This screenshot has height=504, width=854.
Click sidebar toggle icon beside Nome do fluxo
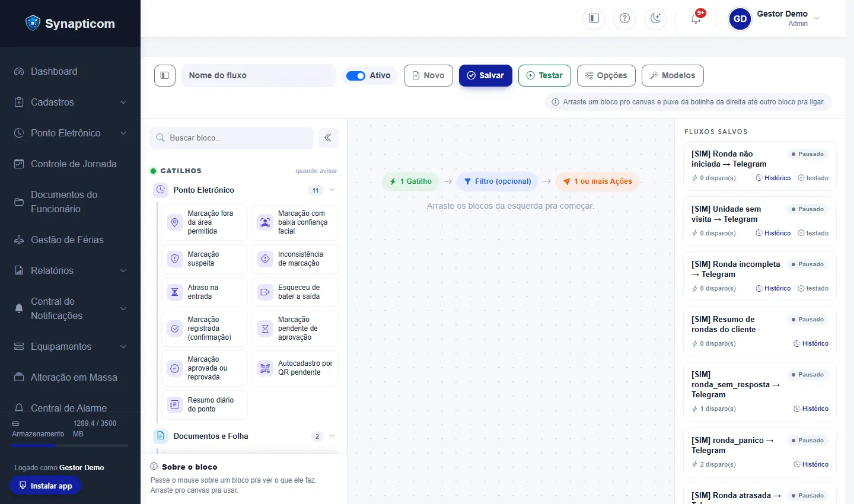click(x=165, y=75)
